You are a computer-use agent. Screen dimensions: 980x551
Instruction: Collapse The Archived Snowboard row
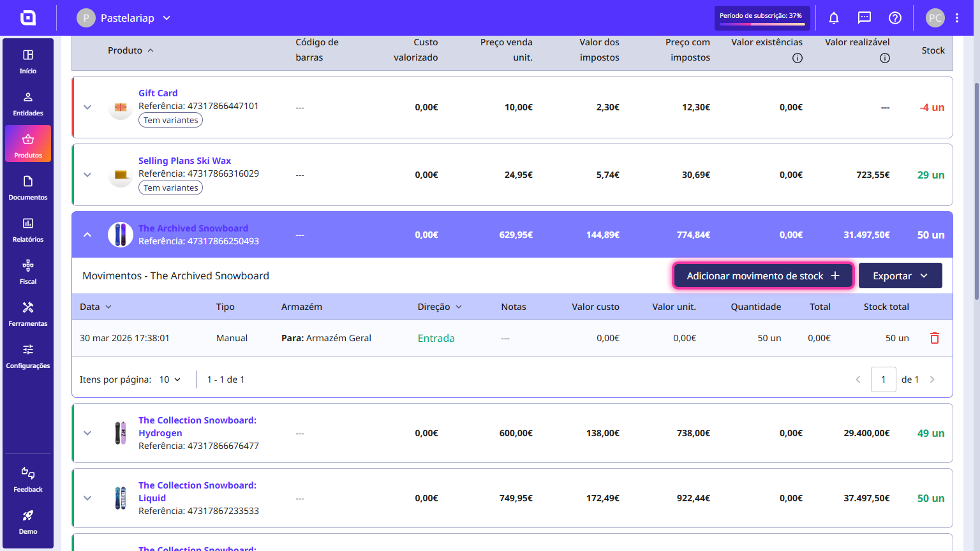click(x=87, y=235)
